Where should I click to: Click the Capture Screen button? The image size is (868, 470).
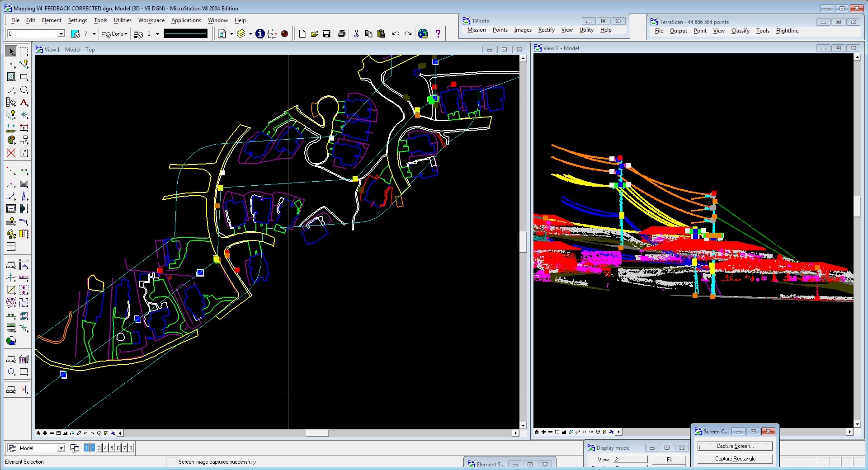click(x=735, y=446)
